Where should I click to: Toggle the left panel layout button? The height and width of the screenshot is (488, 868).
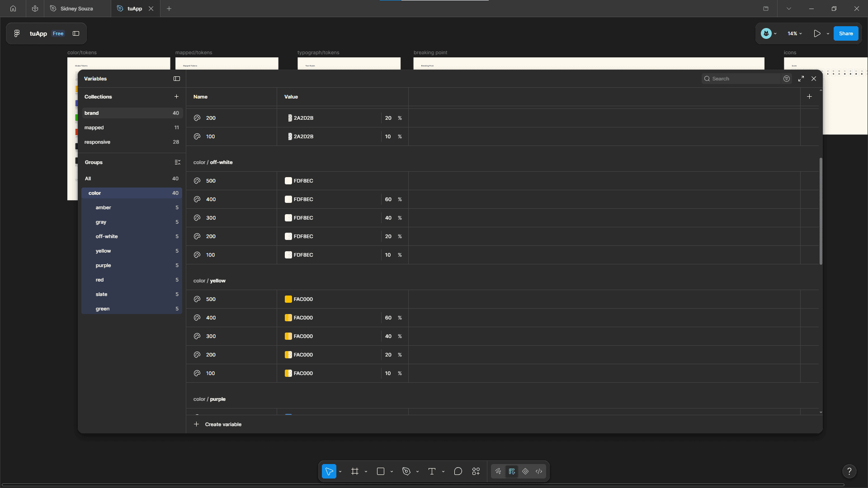[76, 33]
